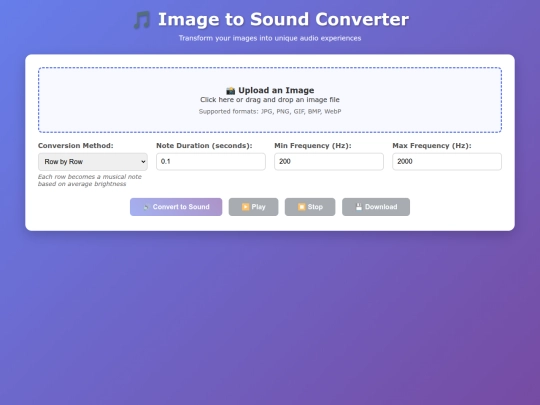This screenshot has width=540, height=405.
Task: Start playback with the Play button
Action: [253, 207]
